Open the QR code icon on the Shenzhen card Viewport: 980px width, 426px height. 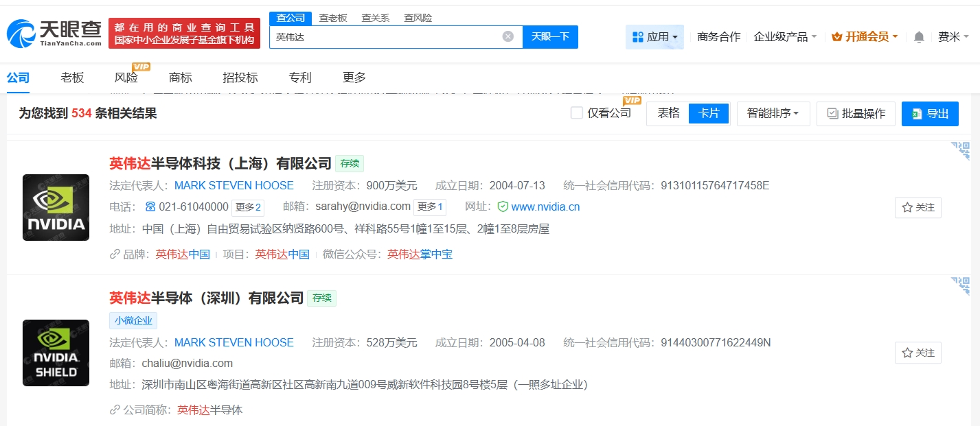tap(960, 286)
